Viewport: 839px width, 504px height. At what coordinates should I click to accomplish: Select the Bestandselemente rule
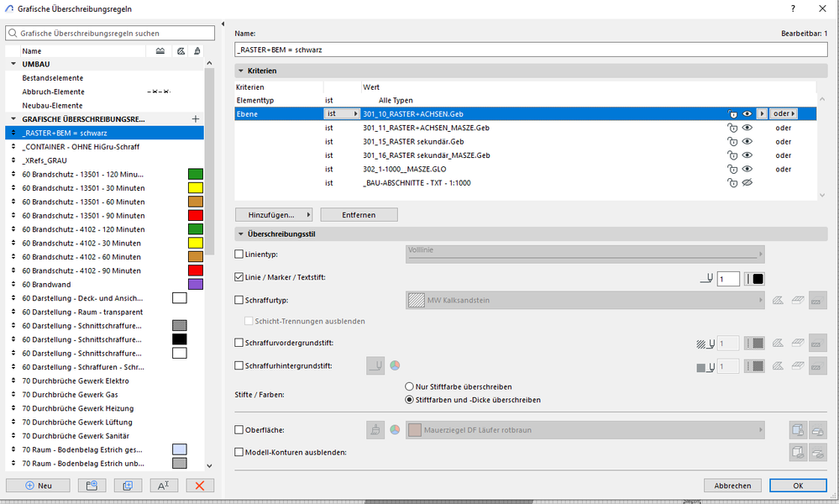point(52,78)
